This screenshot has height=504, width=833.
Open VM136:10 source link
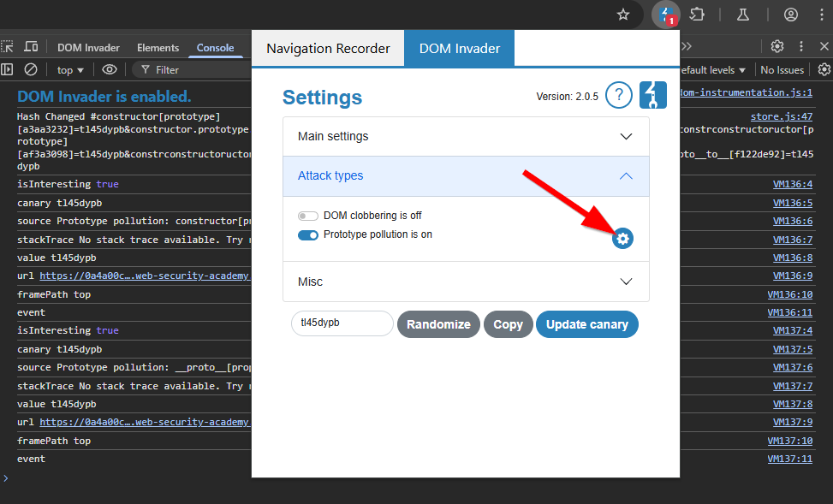tap(790, 294)
